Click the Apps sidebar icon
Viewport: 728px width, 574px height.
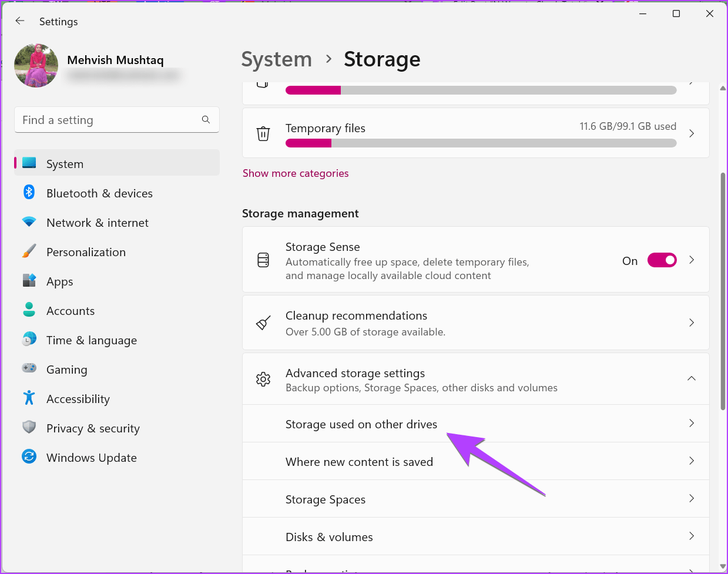29,281
